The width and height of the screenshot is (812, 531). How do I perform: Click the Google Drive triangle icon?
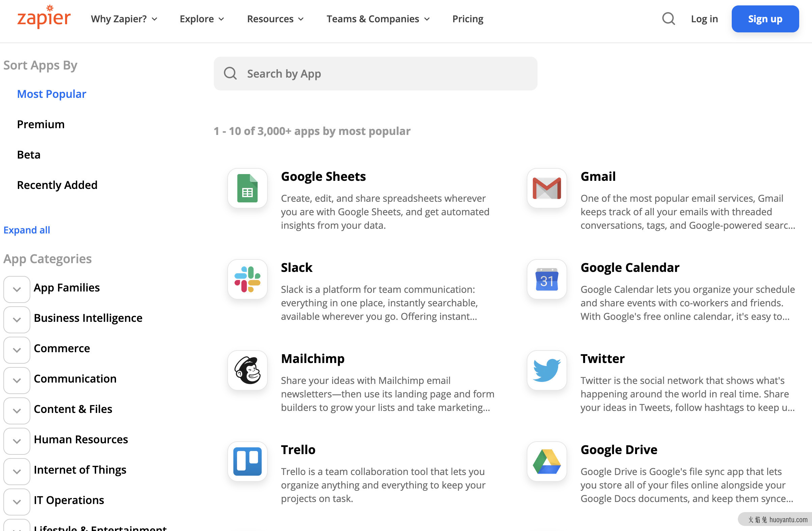tap(547, 462)
